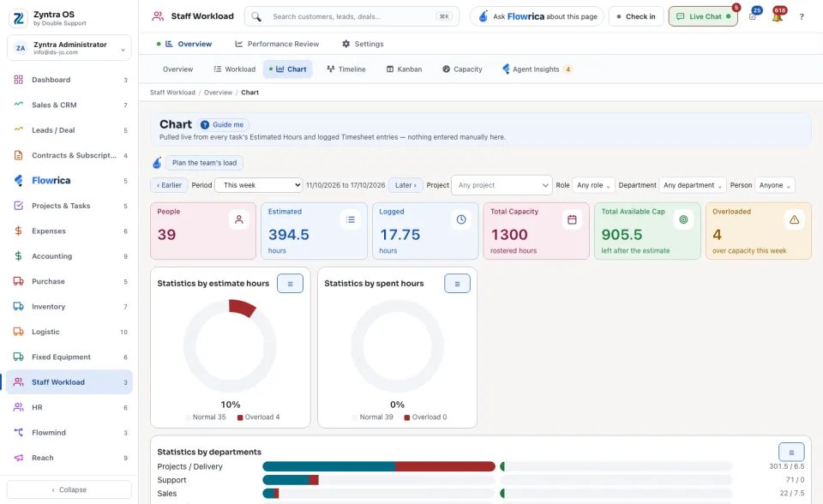Open the Person filter dropdown
The image size is (823, 504).
pos(774,185)
